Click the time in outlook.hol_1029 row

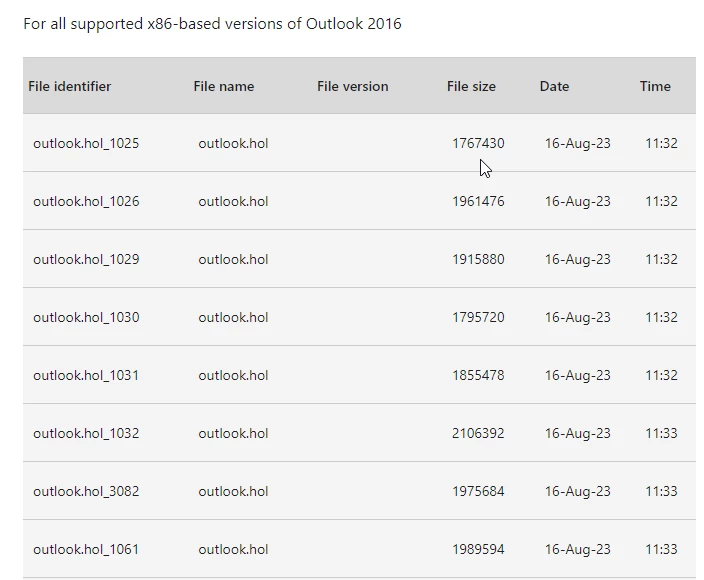(x=661, y=259)
